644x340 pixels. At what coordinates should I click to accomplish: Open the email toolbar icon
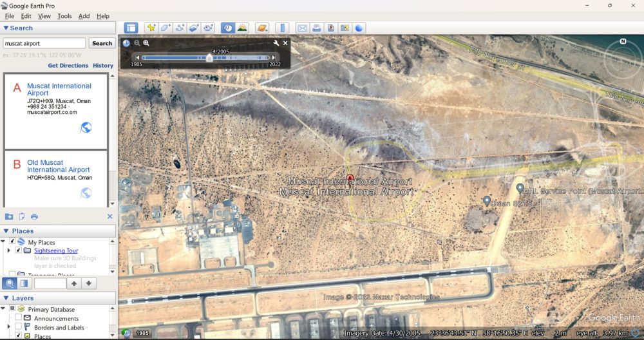point(302,28)
